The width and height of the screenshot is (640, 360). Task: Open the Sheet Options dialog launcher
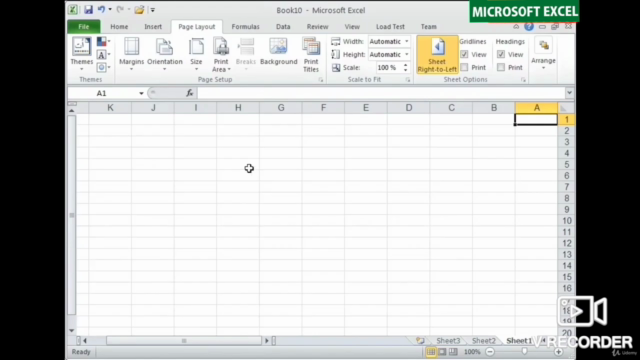[x=523, y=80]
